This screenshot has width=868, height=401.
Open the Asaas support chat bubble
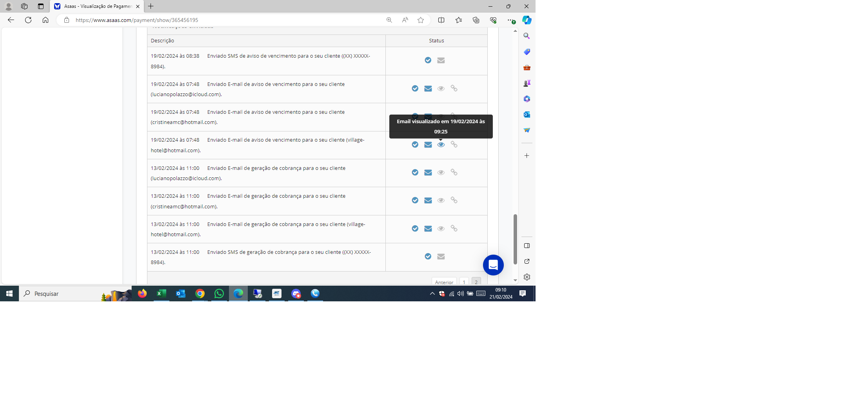(493, 265)
